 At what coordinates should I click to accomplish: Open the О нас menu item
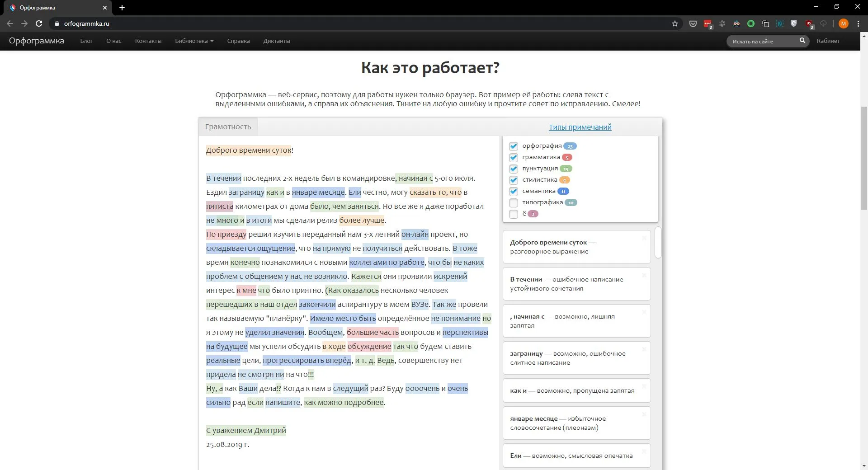[x=114, y=41]
